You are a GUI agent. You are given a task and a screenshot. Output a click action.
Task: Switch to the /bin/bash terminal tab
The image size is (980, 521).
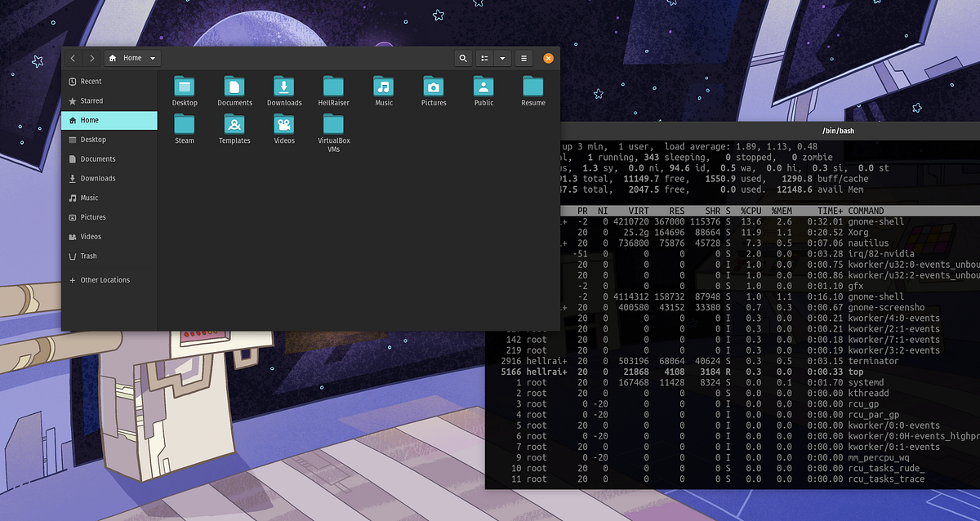click(x=840, y=130)
